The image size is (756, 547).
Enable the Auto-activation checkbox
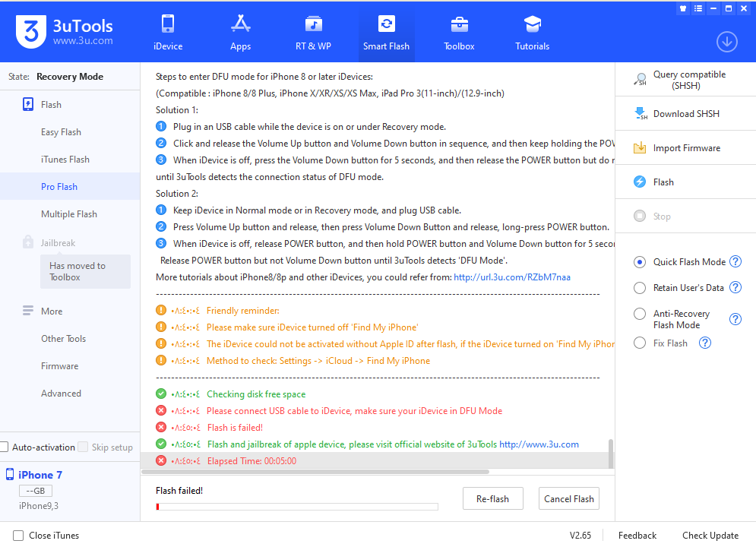click(x=4, y=447)
